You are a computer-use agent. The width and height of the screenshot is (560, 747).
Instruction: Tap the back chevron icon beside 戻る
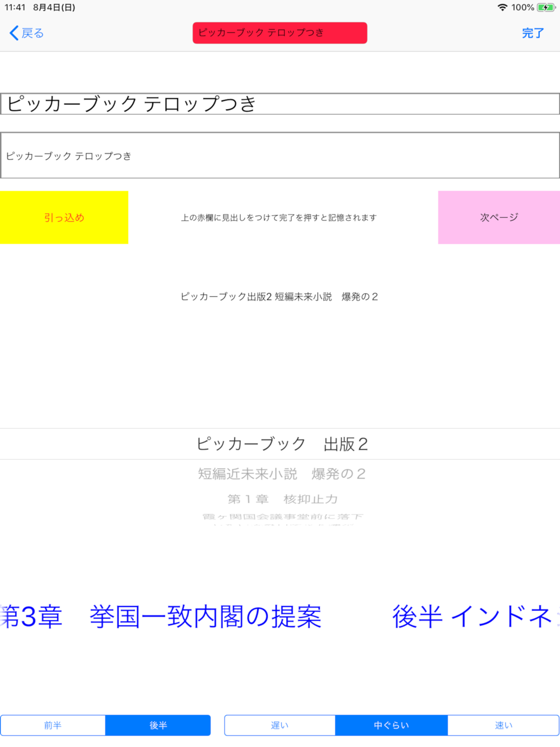tap(14, 33)
